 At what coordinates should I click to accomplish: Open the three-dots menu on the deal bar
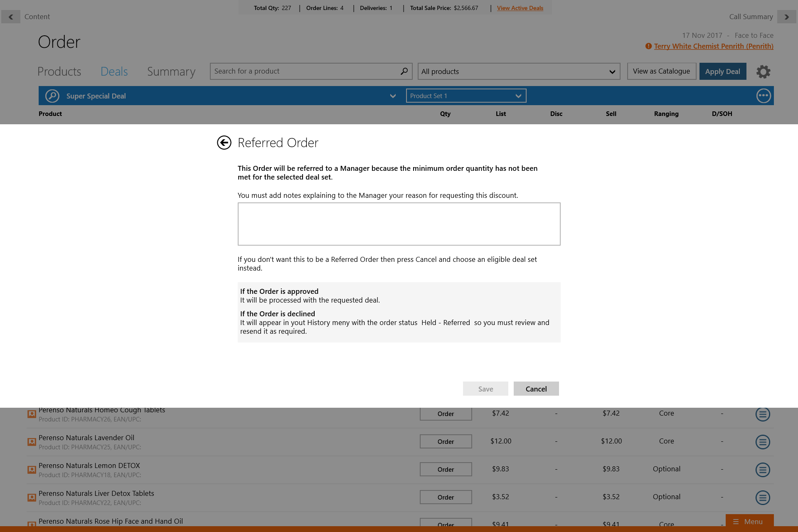[763, 96]
